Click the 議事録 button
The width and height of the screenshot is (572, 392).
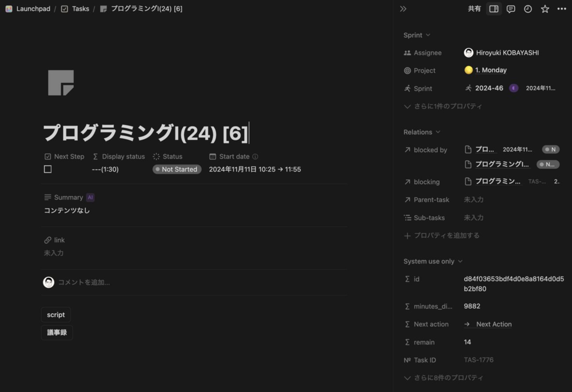pyautogui.click(x=57, y=332)
